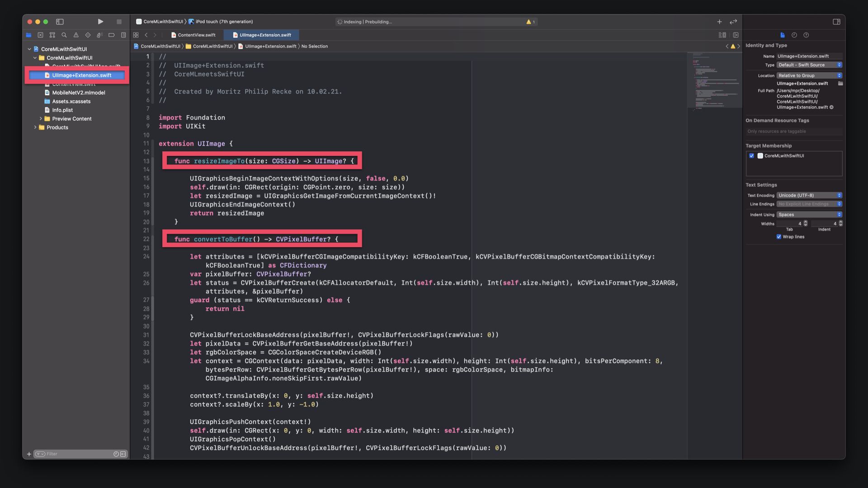Image resolution: width=868 pixels, height=488 pixels.
Task: Expand the Products folder
Action: click(x=35, y=127)
